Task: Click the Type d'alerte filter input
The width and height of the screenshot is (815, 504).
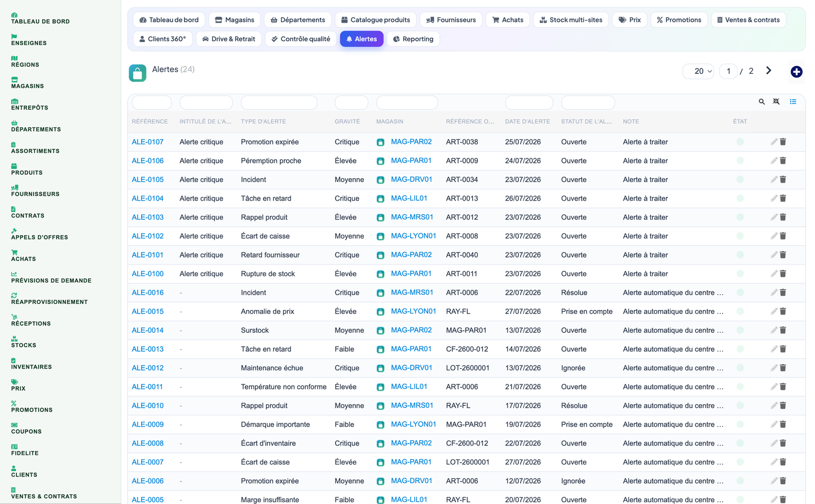Action: click(279, 103)
